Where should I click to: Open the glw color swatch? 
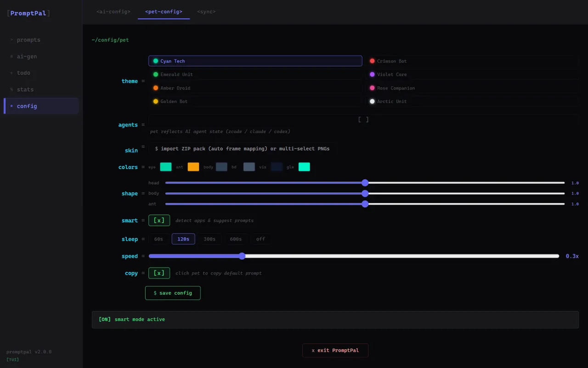pyautogui.click(x=304, y=167)
